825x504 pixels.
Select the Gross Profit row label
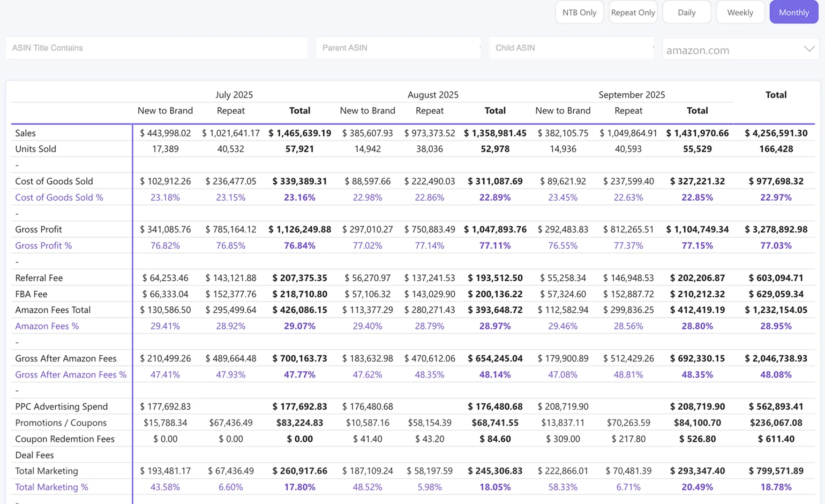click(38, 229)
